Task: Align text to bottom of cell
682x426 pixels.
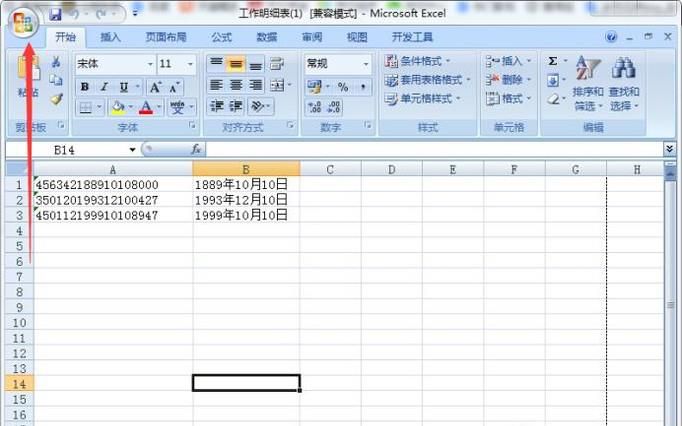Action: click(x=256, y=64)
